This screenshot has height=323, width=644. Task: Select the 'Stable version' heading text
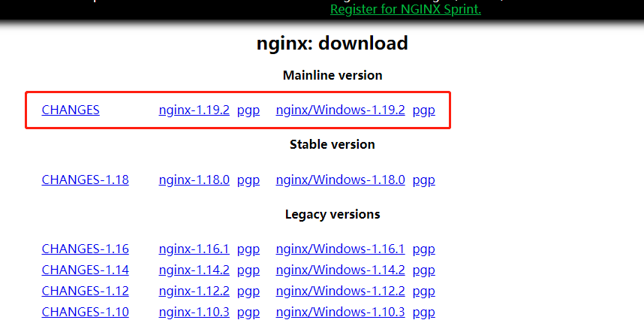pos(333,144)
